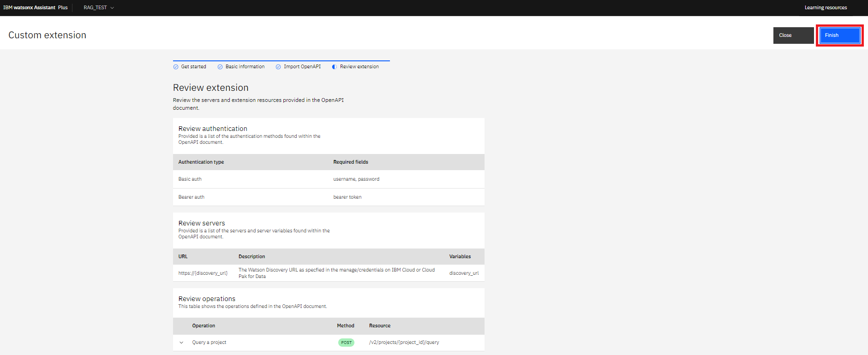
Task: Click the Bearer auth row
Action: pyautogui.click(x=329, y=197)
